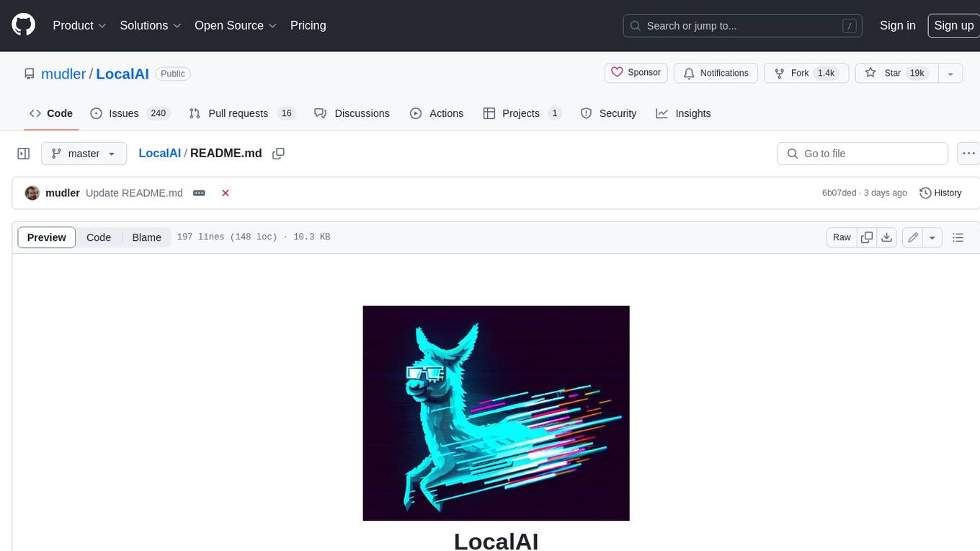Copy the file path icon
This screenshot has height=551, width=980.
tap(278, 154)
